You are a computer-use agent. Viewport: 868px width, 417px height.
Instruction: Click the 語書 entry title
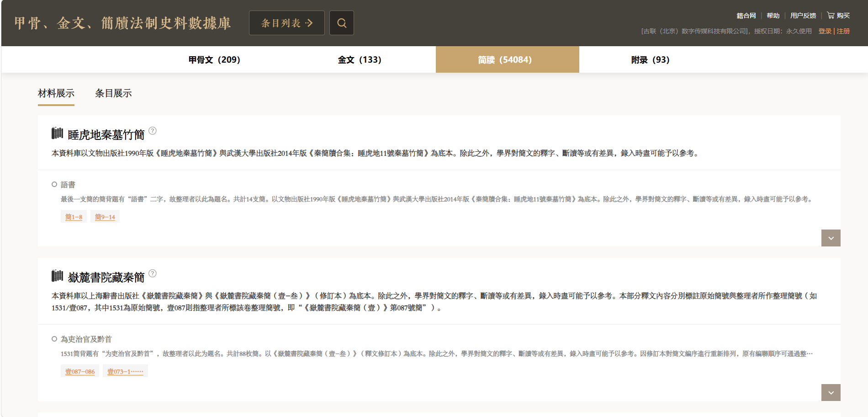pyautogui.click(x=68, y=185)
